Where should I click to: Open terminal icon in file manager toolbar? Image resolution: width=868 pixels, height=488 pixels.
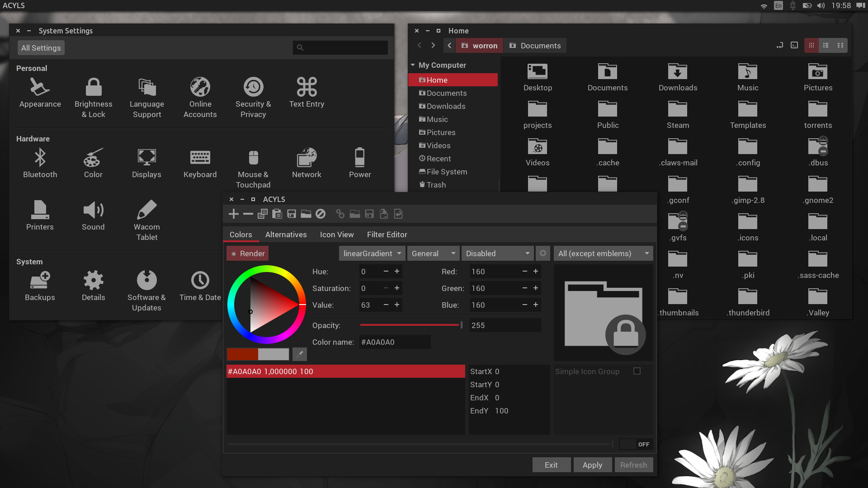(794, 45)
